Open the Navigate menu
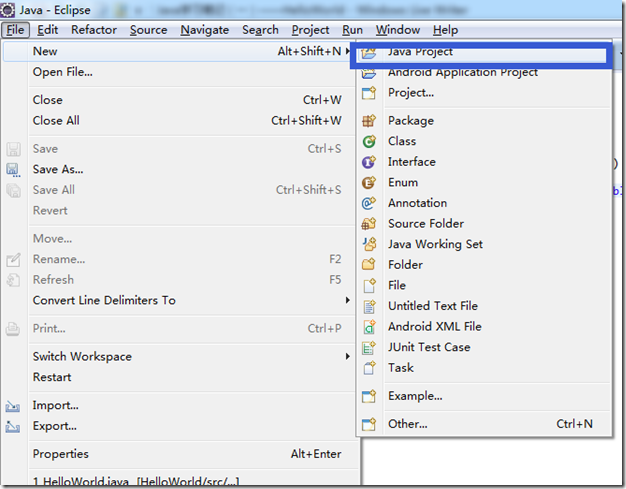626x489 pixels. click(x=204, y=30)
